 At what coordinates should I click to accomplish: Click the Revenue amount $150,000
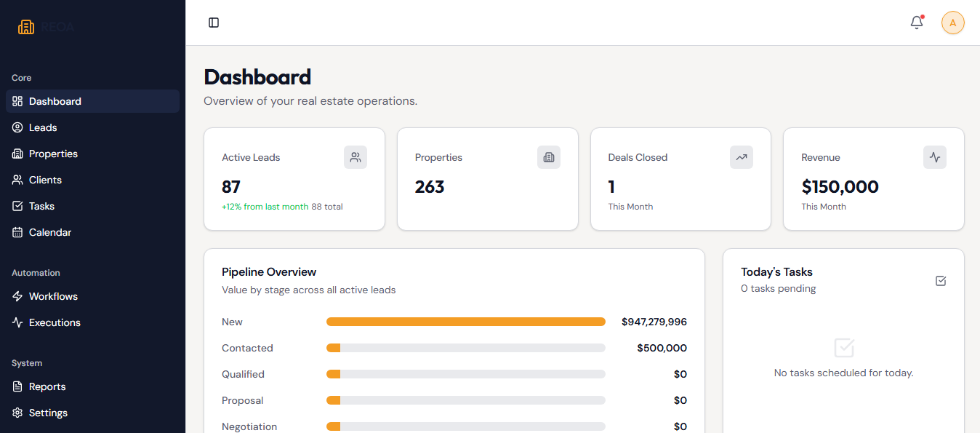tap(840, 187)
